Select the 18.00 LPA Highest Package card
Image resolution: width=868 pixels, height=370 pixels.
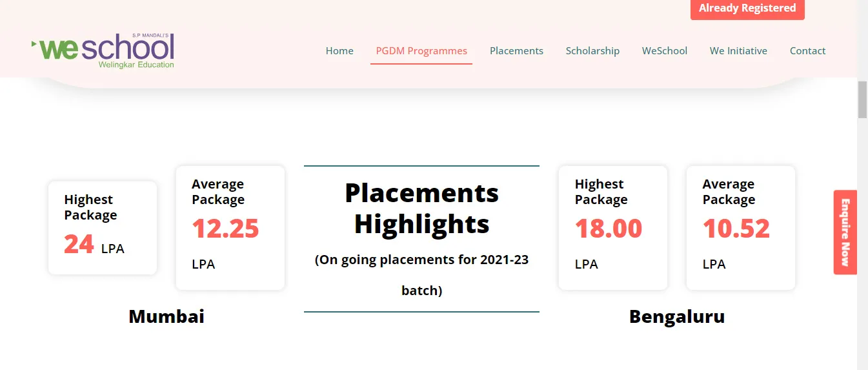(613, 228)
